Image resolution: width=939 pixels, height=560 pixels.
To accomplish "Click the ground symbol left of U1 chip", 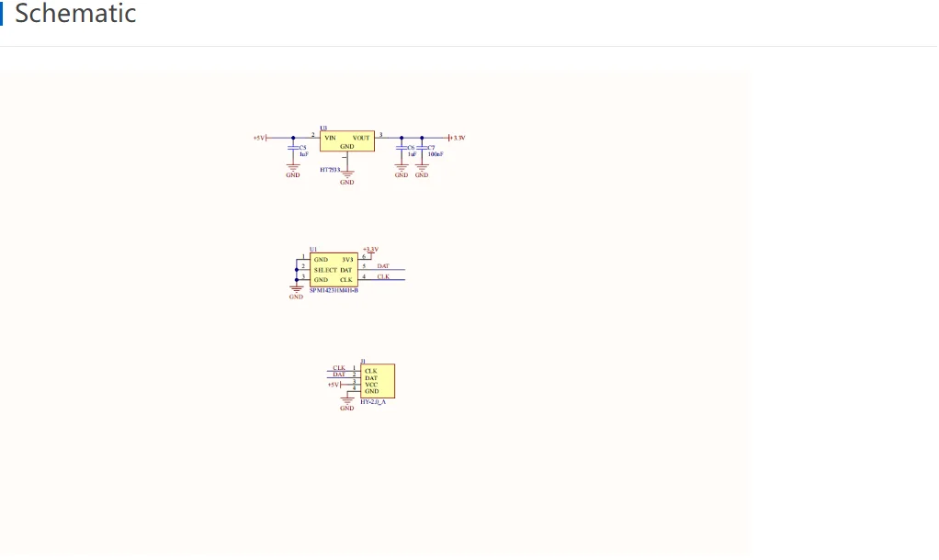I will coord(296,289).
